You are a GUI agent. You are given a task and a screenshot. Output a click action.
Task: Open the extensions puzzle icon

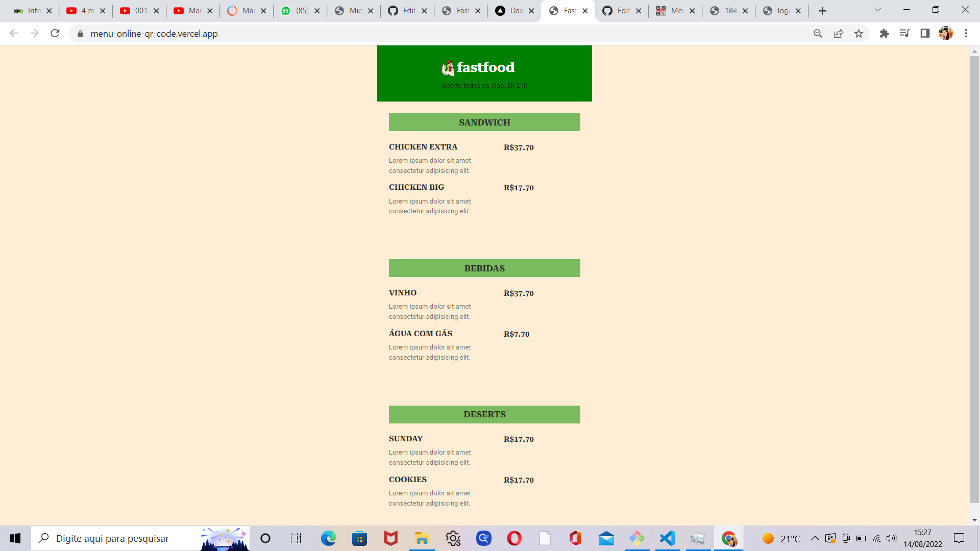click(884, 34)
